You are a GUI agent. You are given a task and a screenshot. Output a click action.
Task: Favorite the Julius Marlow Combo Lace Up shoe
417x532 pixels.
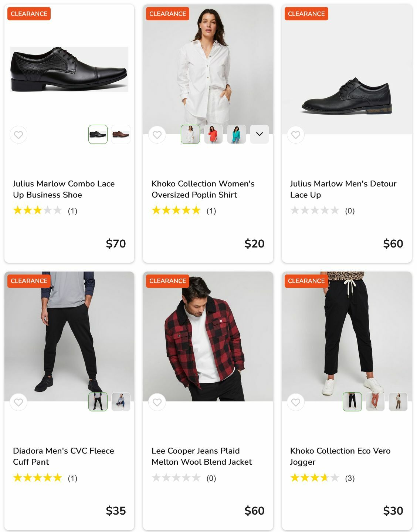[18, 135]
